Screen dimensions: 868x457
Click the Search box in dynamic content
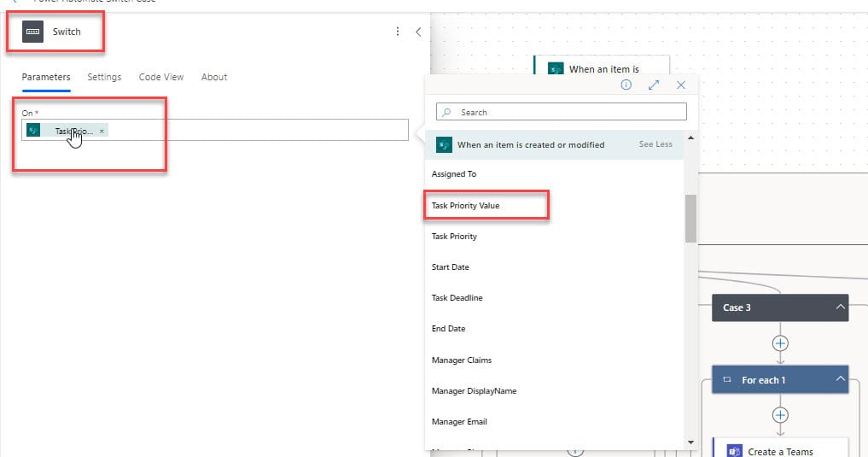[x=562, y=112]
